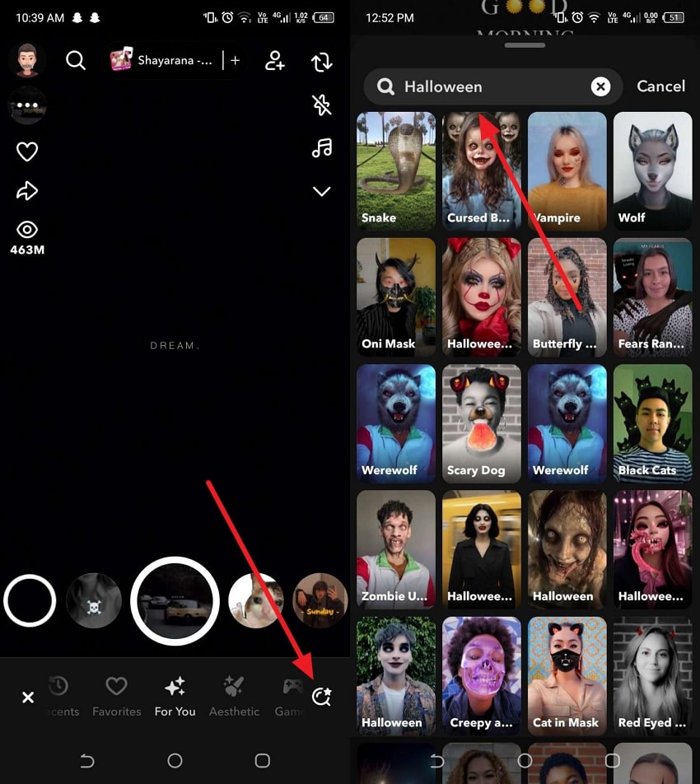Tap the lens sheet drag handle
700x784 pixels.
[525, 45]
